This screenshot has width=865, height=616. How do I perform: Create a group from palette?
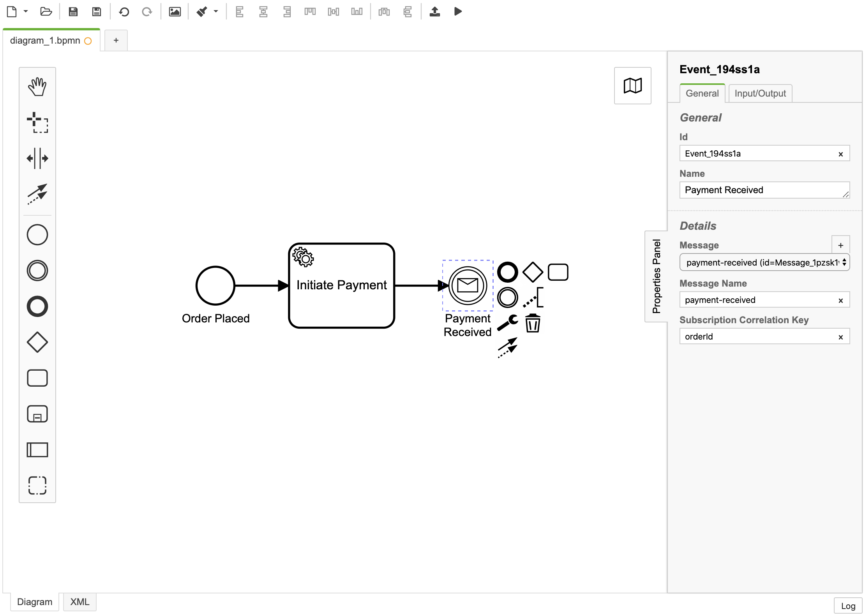37,486
